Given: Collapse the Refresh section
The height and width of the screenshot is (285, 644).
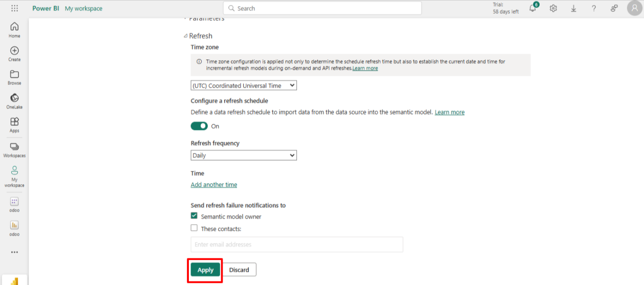Looking at the screenshot, I should click(x=185, y=36).
